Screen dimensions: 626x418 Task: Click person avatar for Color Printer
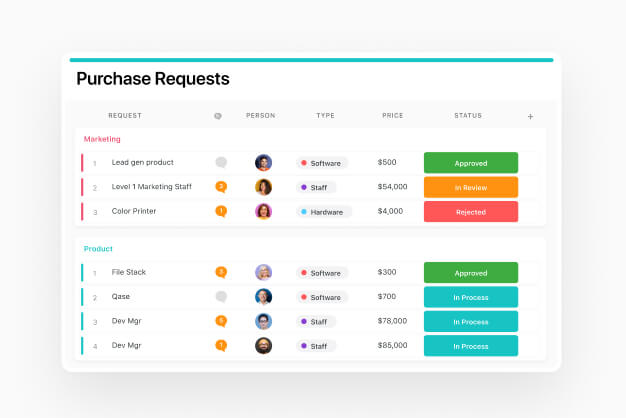coord(263,211)
